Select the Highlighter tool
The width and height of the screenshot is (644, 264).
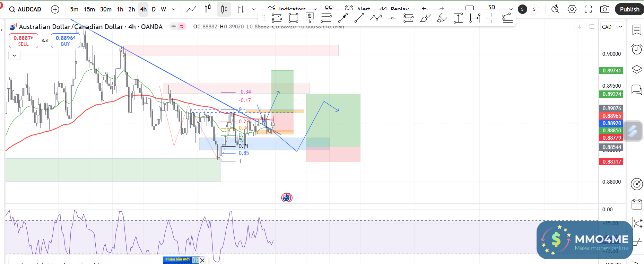(x=442, y=18)
